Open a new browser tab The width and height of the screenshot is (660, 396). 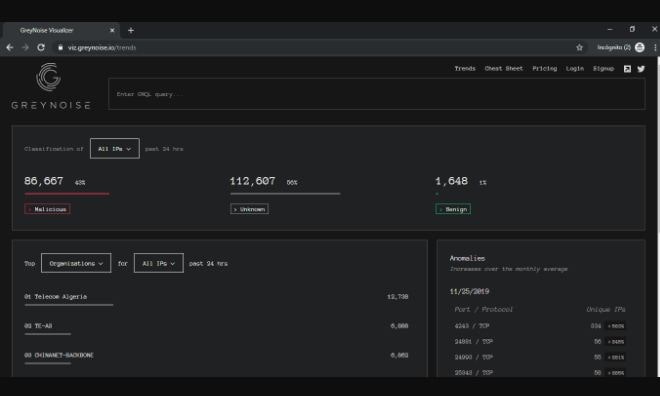click(131, 30)
